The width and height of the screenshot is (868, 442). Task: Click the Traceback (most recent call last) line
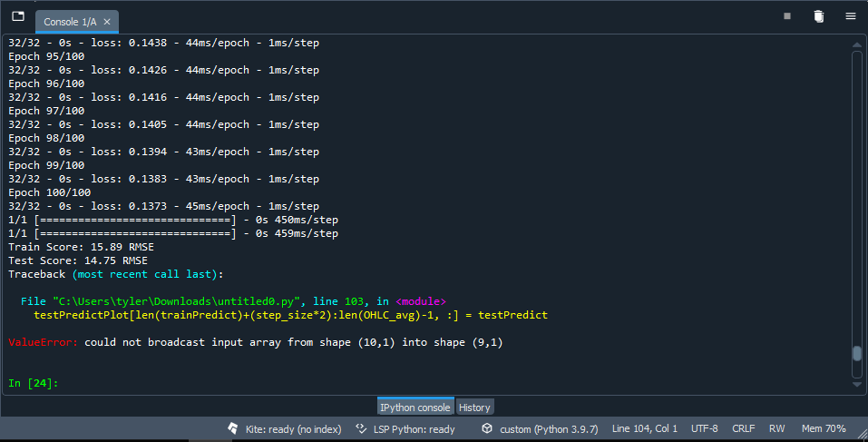click(x=116, y=274)
